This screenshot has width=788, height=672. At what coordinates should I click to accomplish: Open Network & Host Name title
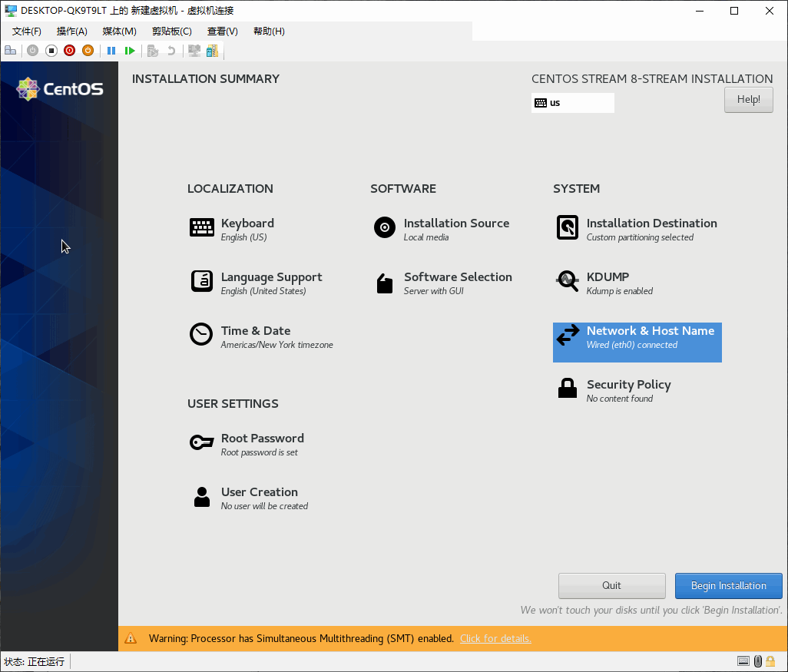tap(651, 331)
